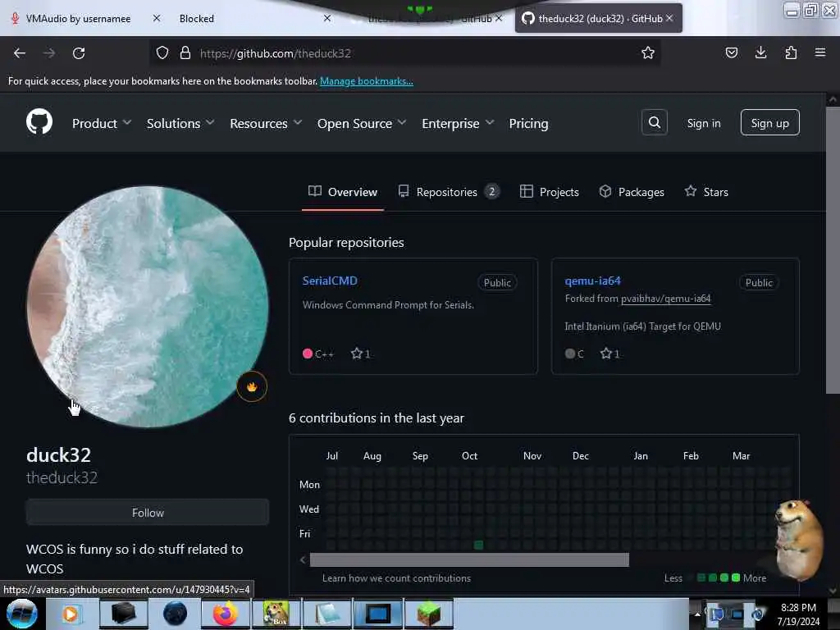Viewport: 840px width, 630px height.
Task: Open Learn how we count contributions link
Action: 396,578
